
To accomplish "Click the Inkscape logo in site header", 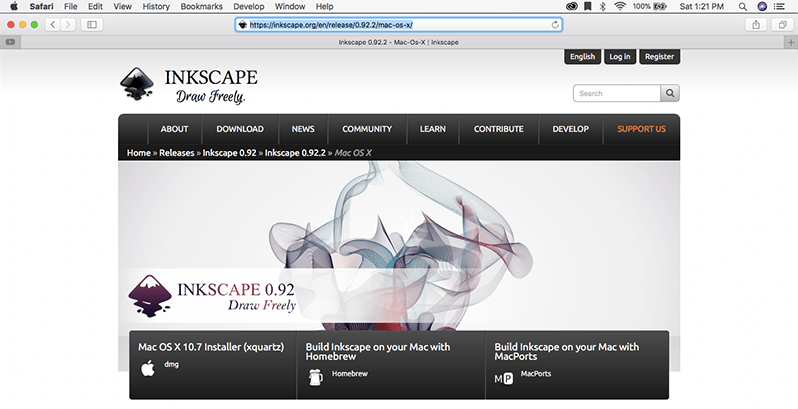I will tap(189, 85).
